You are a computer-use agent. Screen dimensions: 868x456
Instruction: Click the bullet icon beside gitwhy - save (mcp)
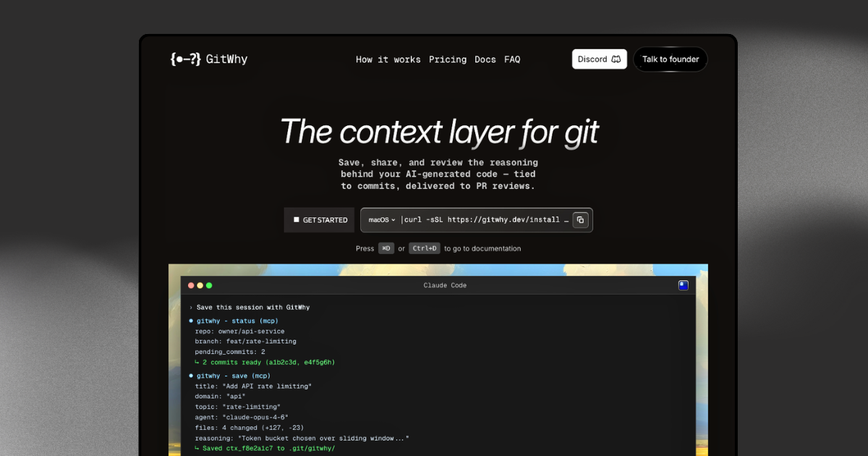pyautogui.click(x=191, y=376)
